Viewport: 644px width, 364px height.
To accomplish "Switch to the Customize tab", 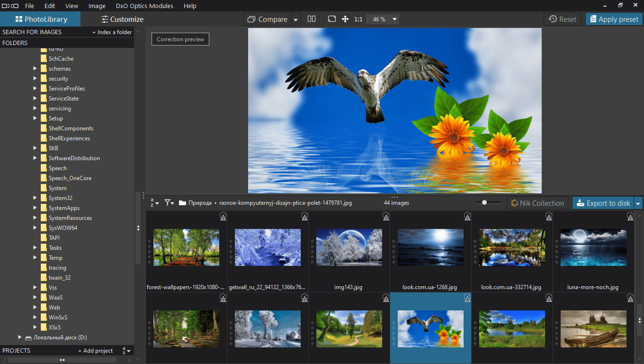I will click(x=122, y=19).
